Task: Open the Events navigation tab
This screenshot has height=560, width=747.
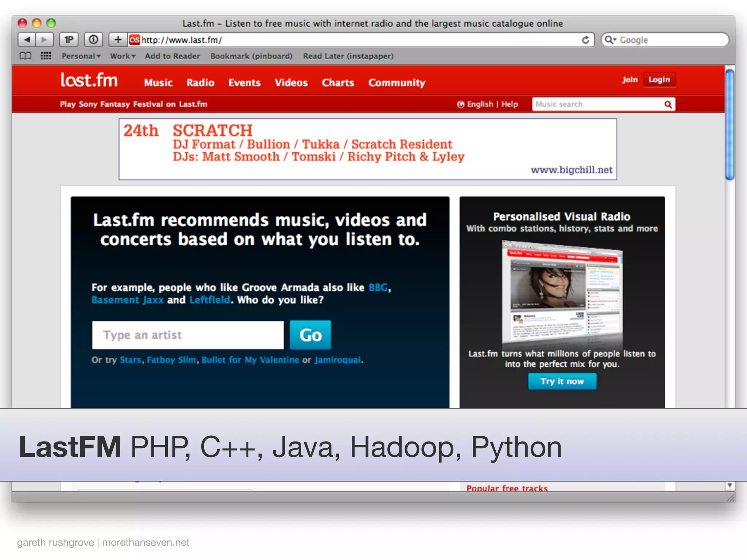Action: coord(244,83)
